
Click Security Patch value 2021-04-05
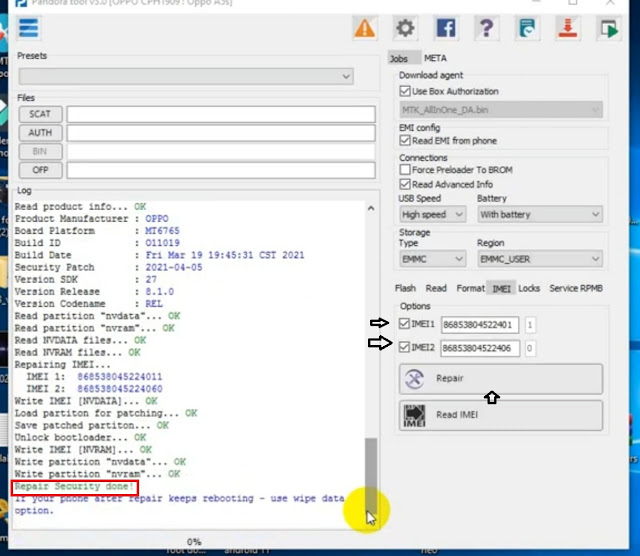(174, 267)
